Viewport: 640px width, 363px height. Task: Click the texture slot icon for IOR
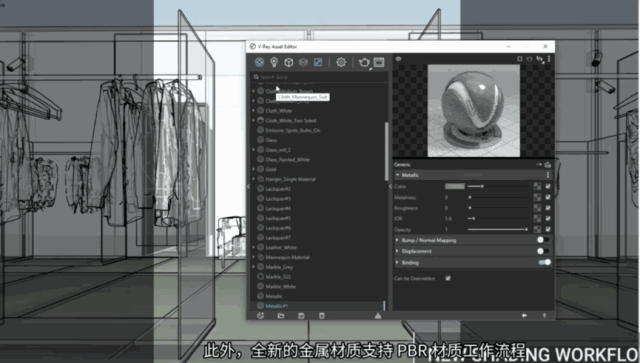537,218
